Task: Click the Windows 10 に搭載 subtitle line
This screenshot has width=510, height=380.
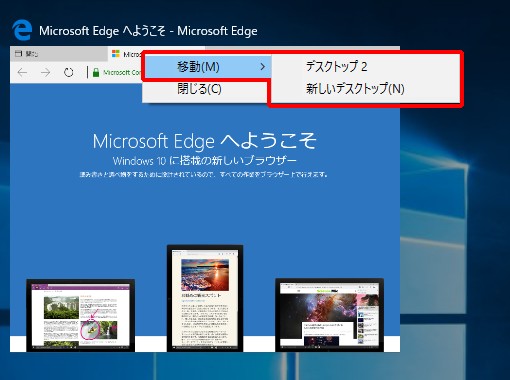Action: click(204, 161)
